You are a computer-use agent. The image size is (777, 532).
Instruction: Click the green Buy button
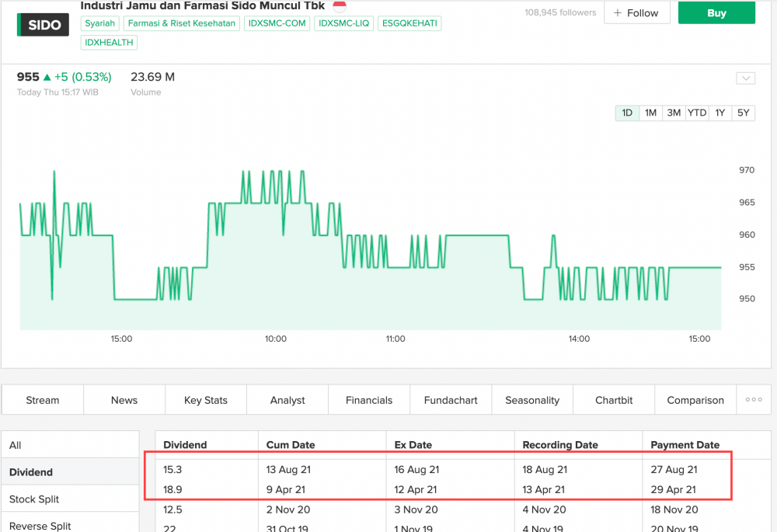pos(716,12)
